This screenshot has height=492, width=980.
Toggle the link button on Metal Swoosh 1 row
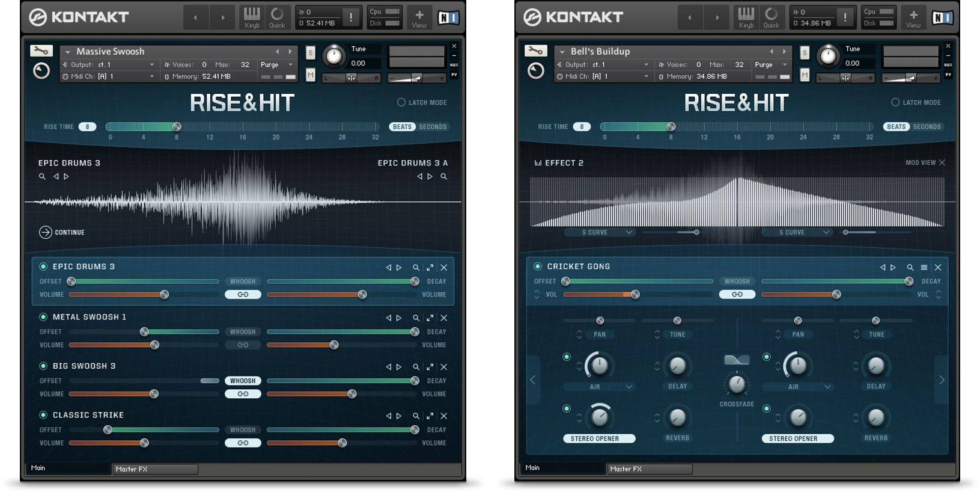[x=243, y=345]
